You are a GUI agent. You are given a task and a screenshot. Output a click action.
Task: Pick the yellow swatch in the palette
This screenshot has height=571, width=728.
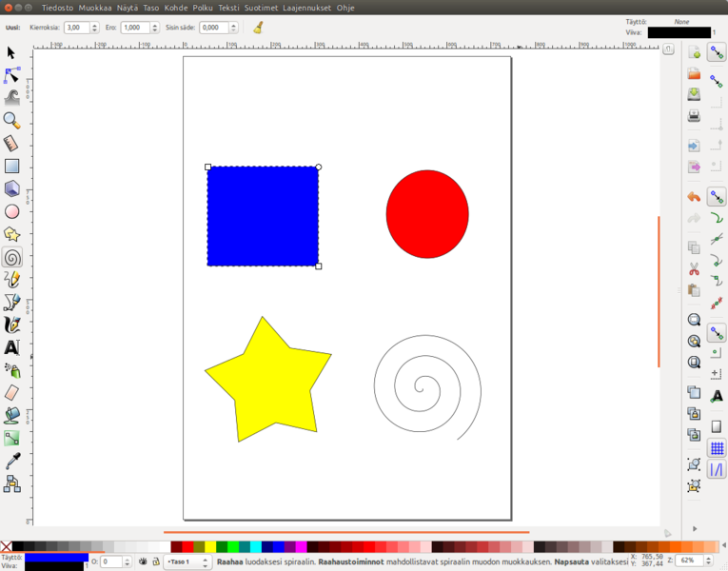(210, 547)
